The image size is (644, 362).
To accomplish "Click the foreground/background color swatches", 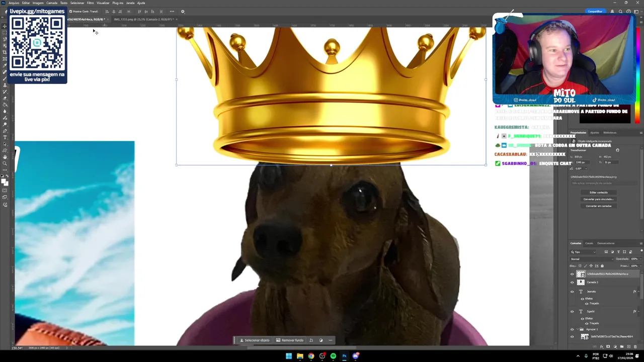I will 5,182.
